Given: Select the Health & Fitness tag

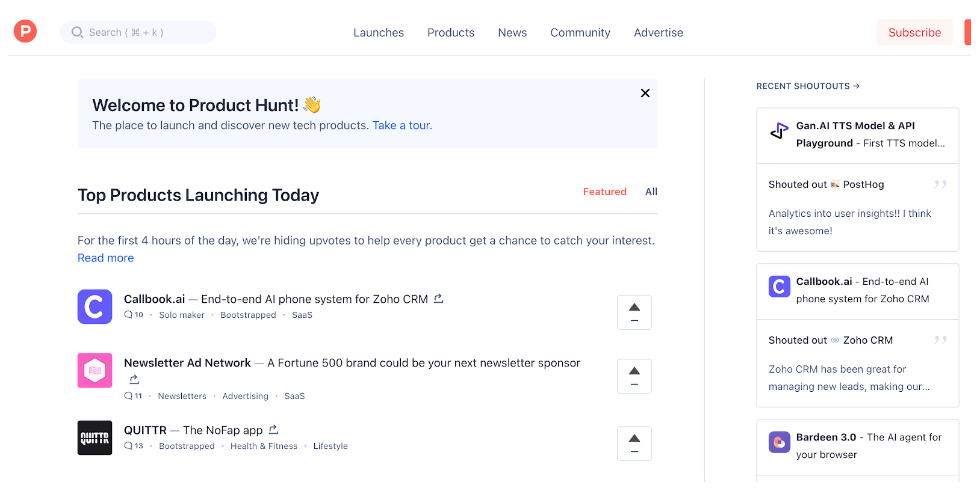Looking at the screenshot, I should click(x=264, y=446).
